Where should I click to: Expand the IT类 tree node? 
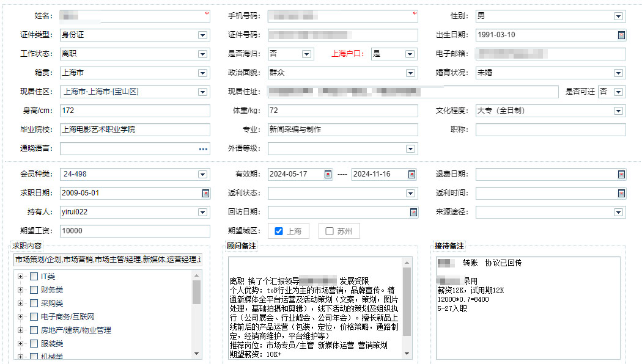point(20,277)
